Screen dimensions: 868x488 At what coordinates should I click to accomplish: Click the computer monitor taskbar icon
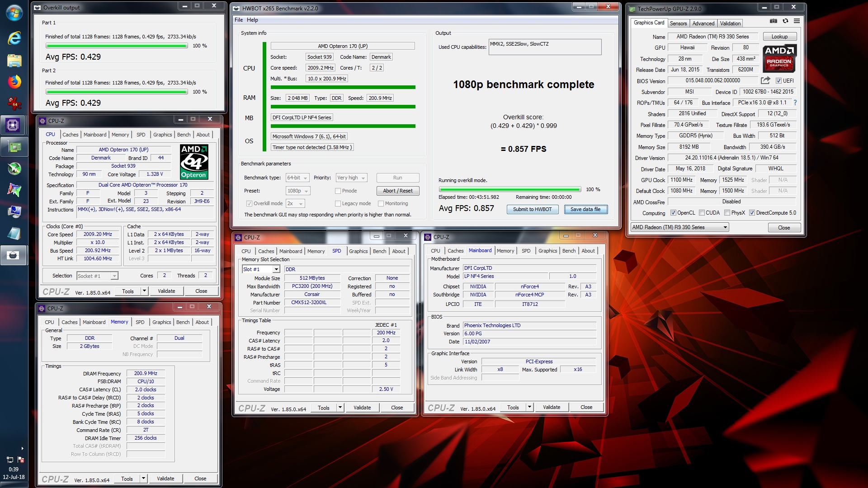14,211
